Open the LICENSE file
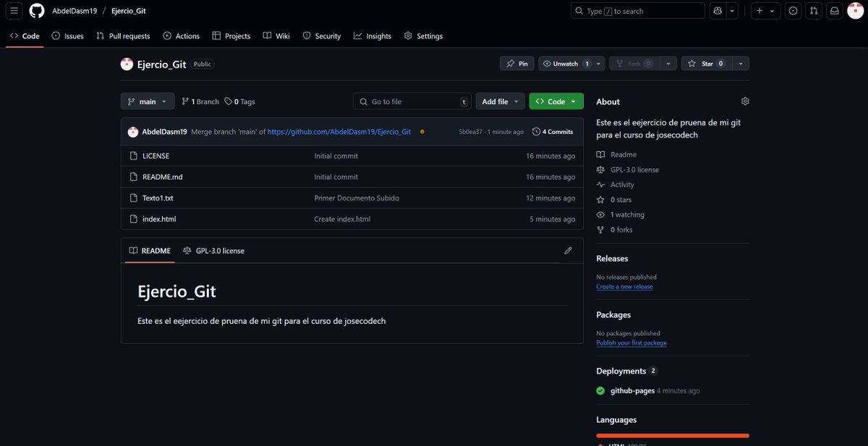The height and width of the screenshot is (446, 868). 156,156
